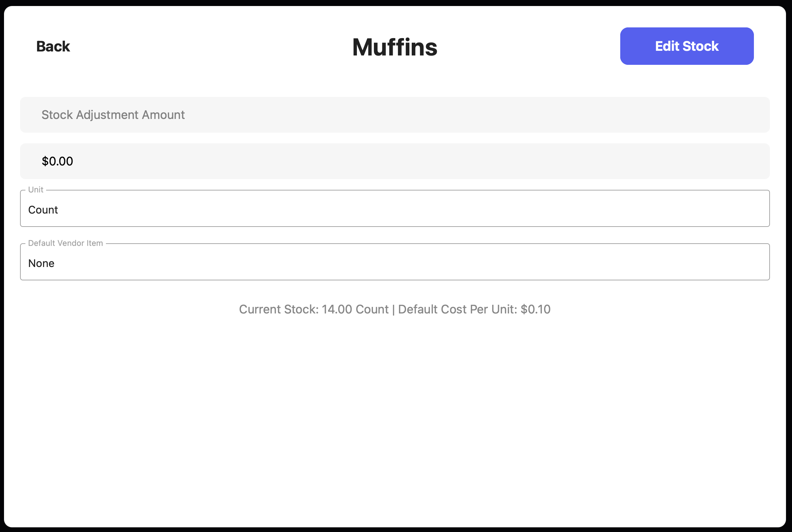The image size is (792, 532).
Task: Select the Count value in Unit box
Action: tap(43, 210)
